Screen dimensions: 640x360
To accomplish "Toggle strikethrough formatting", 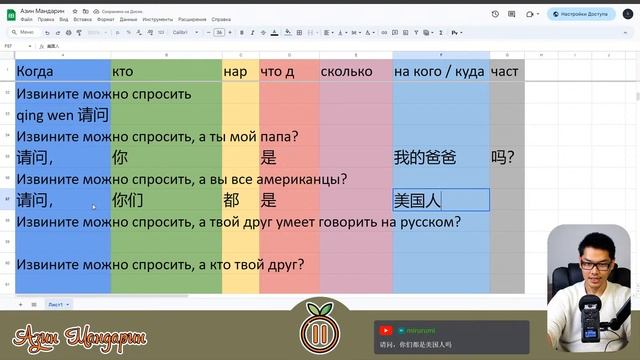I will coord(263,33).
